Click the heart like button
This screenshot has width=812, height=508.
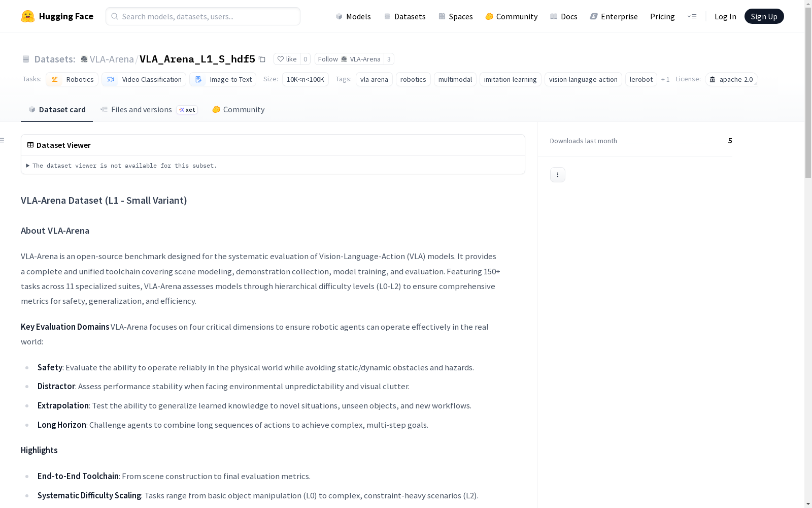coord(287,59)
